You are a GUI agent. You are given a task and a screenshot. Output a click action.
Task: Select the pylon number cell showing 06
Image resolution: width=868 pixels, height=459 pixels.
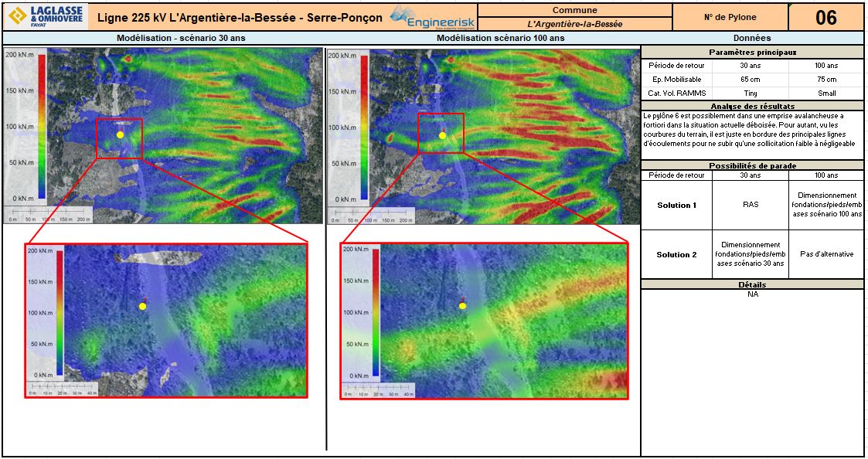point(825,17)
